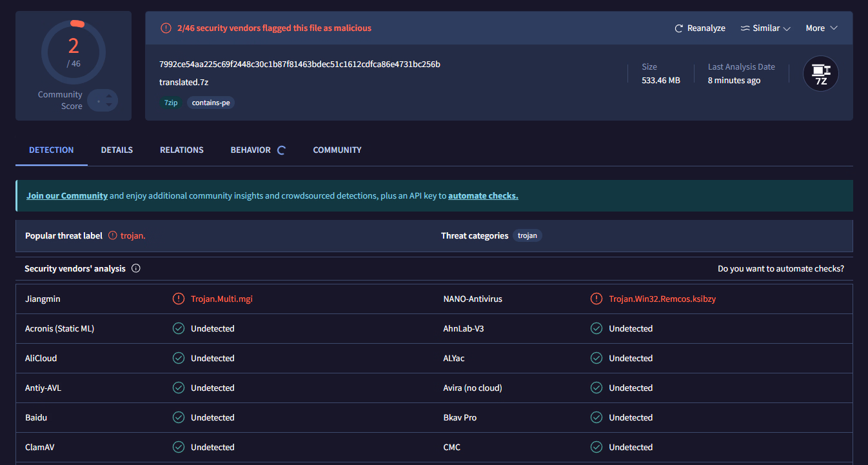Click the contains-pe tag
The image size is (868, 465).
[211, 103]
